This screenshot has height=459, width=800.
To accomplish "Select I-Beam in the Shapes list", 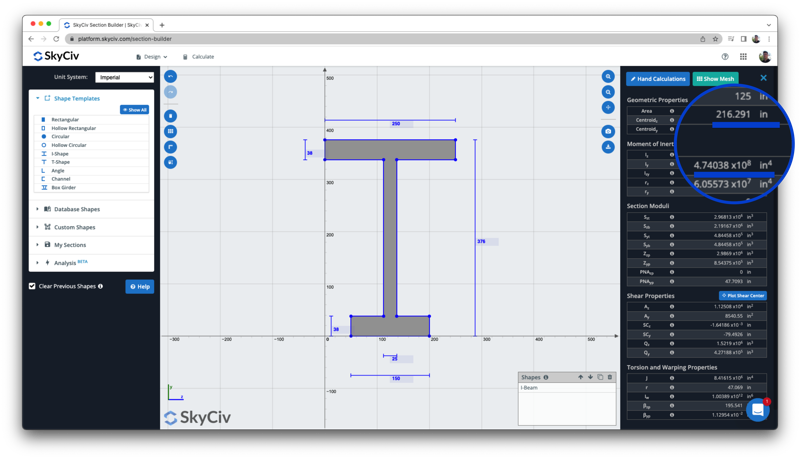I will [x=567, y=388].
